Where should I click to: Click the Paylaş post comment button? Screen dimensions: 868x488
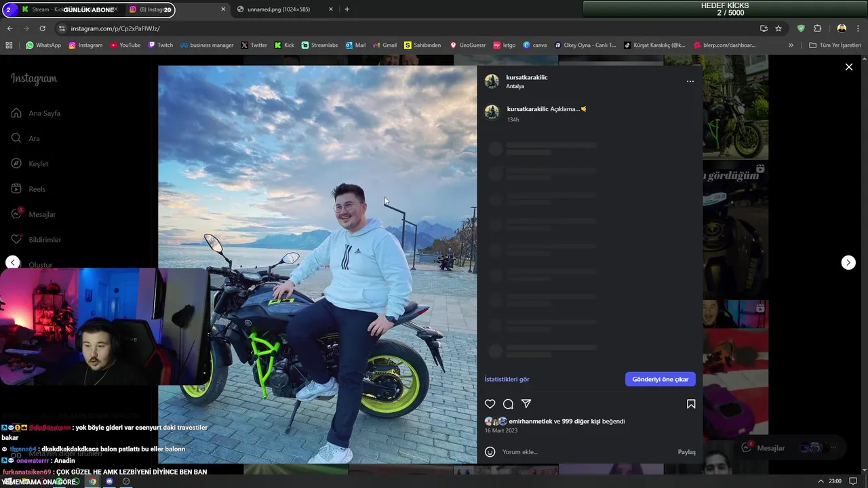click(687, 452)
